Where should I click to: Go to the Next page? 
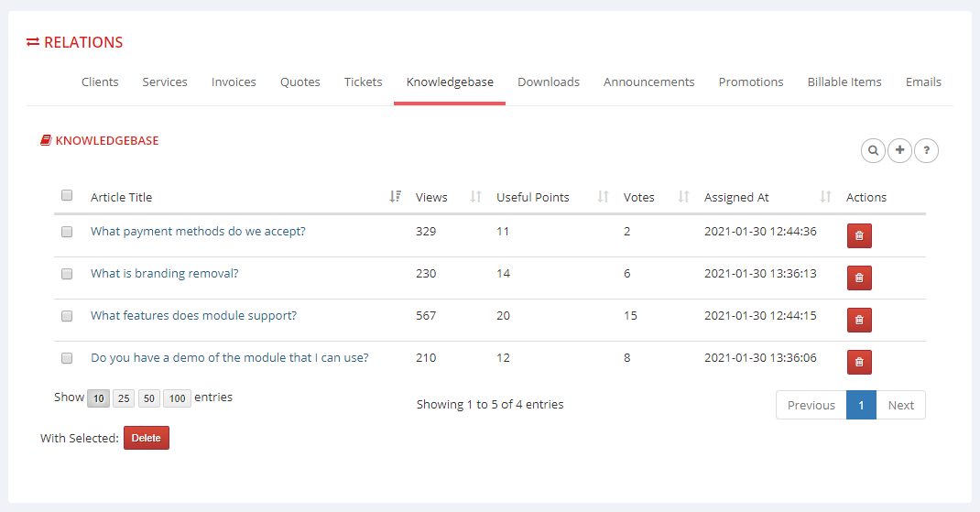900,405
